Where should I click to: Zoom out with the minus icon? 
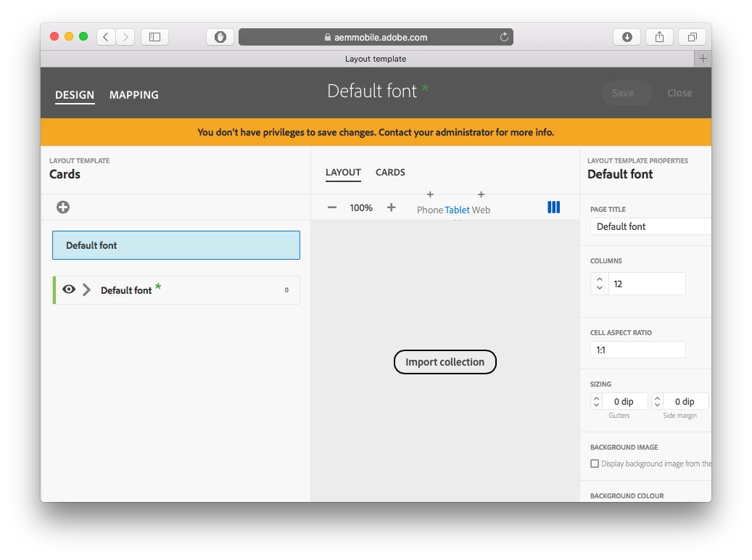[x=332, y=207]
